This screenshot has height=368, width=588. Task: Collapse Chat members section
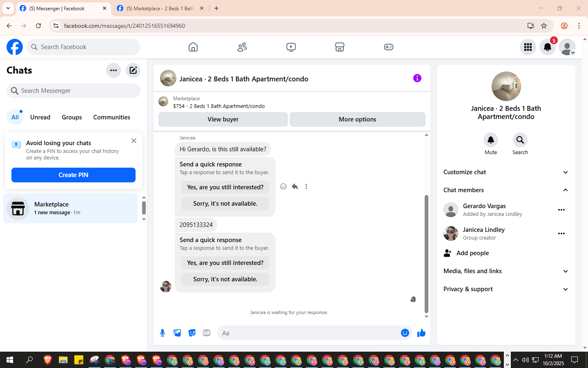[506, 190]
